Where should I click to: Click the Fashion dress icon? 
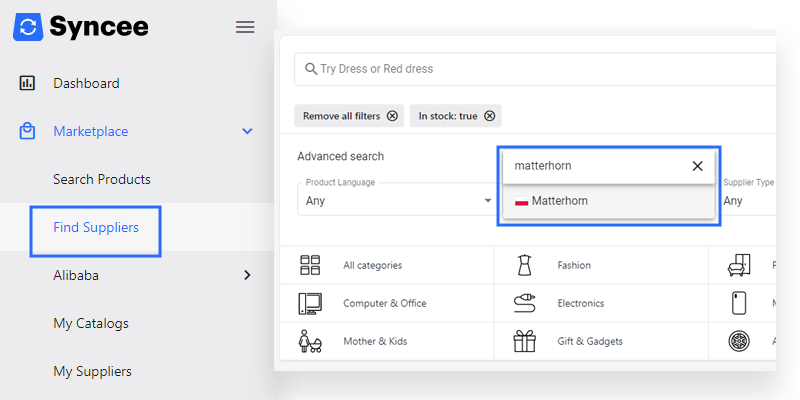[x=524, y=265]
